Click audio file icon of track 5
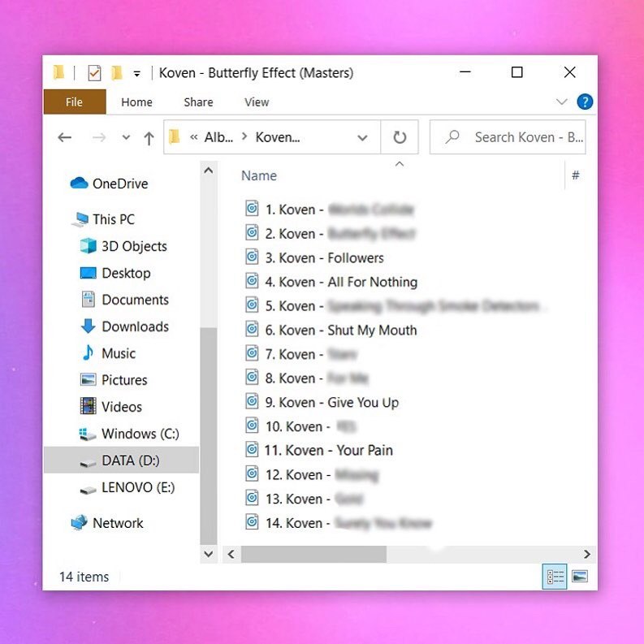Viewport: 644px width, 644px height. (252, 305)
